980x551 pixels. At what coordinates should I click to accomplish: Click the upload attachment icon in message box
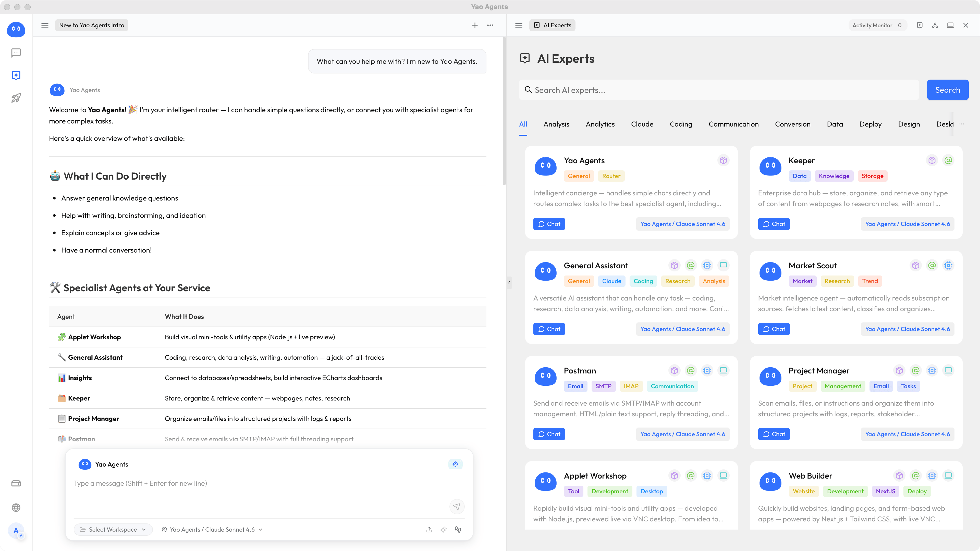(x=429, y=529)
